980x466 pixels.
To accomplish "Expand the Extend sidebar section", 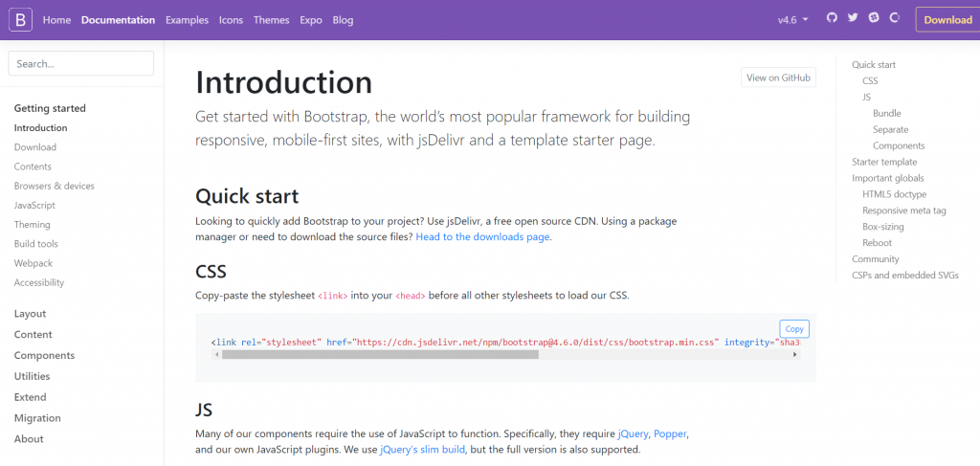I will point(30,397).
